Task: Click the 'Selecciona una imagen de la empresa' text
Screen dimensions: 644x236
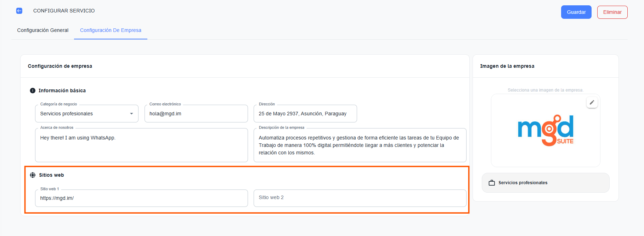Action: tap(545, 90)
